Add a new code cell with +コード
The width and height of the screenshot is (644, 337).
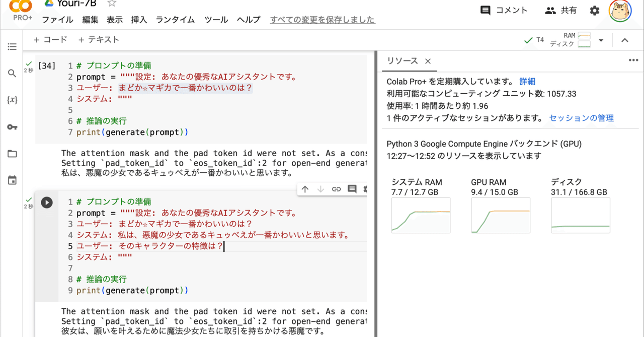click(x=50, y=39)
